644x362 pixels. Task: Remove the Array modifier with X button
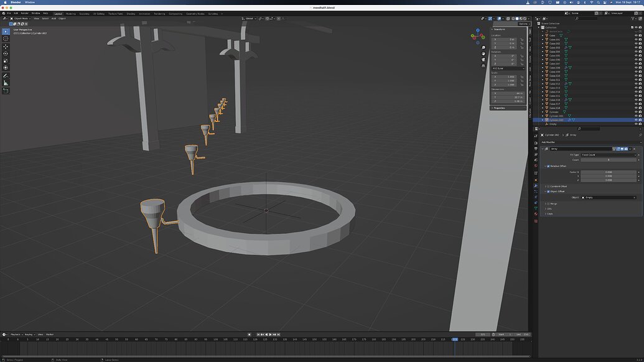635,149
